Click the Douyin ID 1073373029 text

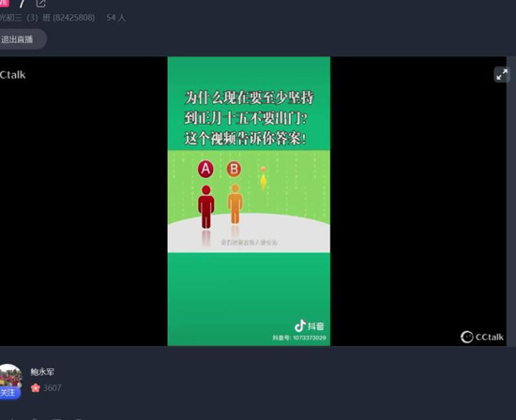click(299, 337)
